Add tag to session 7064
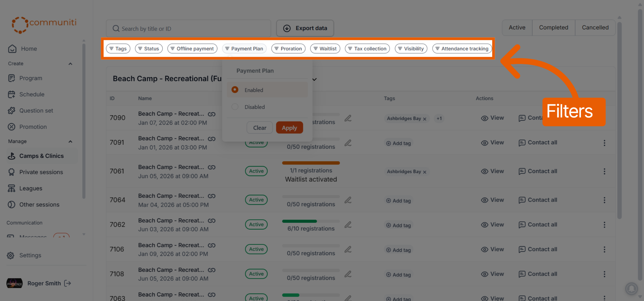 coord(398,200)
